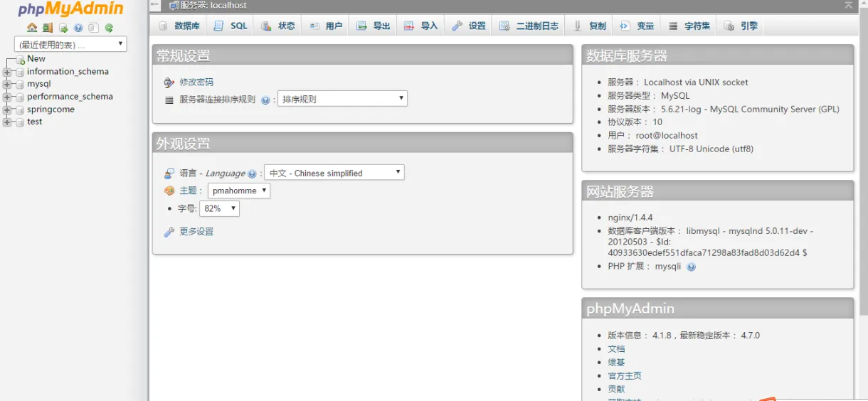Image resolution: width=868 pixels, height=401 pixels.
Task: Select the test database name
Action: coord(35,122)
